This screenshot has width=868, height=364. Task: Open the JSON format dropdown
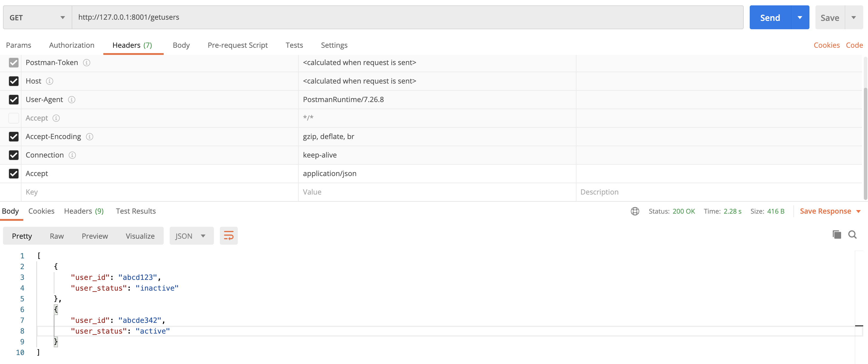pyautogui.click(x=191, y=236)
